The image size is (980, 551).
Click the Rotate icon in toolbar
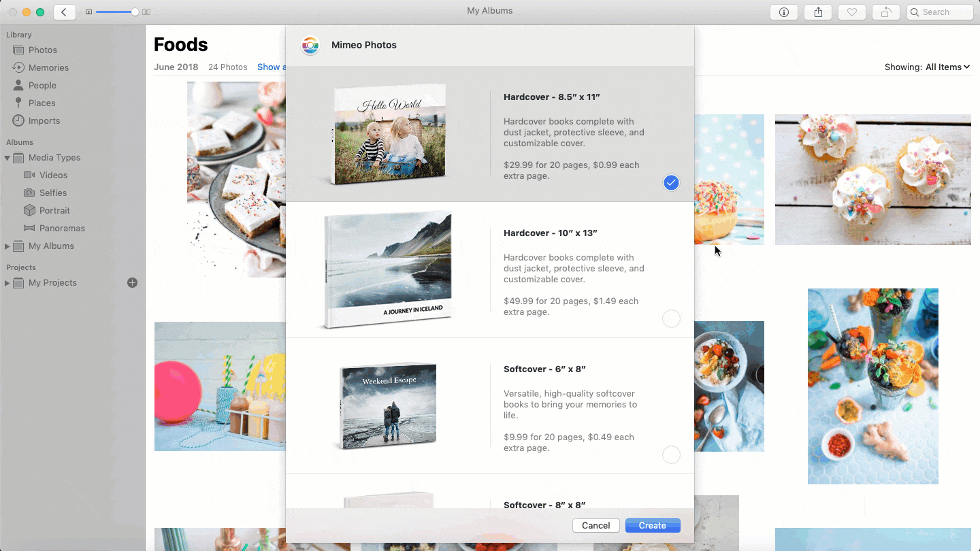coord(885,12)
